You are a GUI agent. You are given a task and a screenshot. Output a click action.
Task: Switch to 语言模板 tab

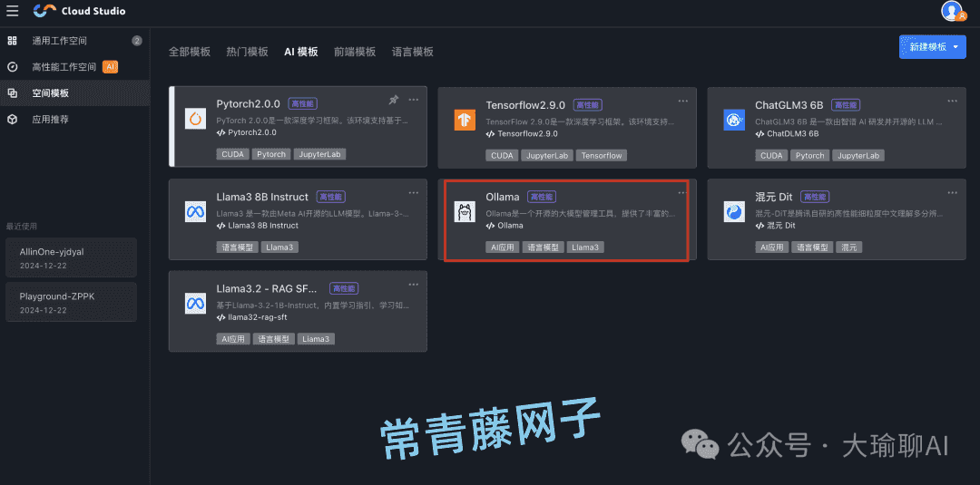(x=413, y=52)
